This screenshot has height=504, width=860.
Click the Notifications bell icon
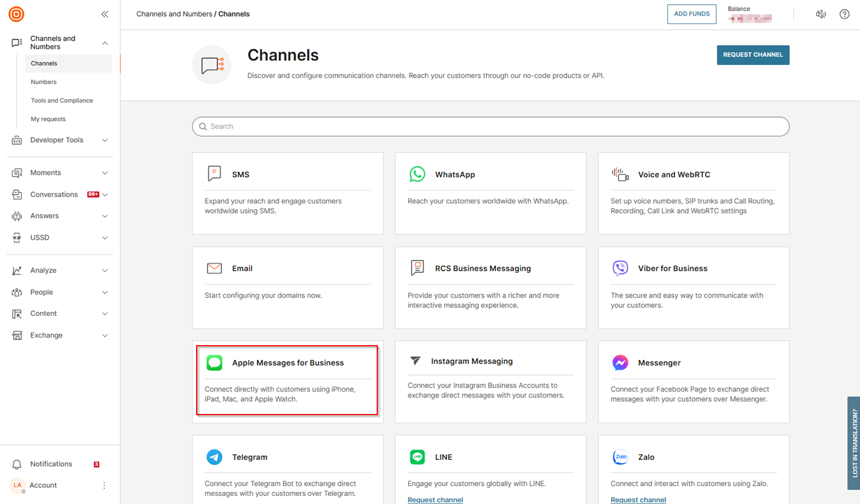(17, 464)
